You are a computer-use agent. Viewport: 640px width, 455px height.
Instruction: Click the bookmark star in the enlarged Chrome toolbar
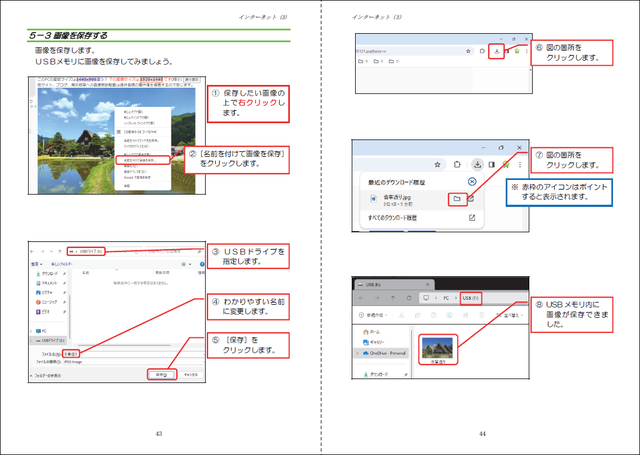coord(438,164)
